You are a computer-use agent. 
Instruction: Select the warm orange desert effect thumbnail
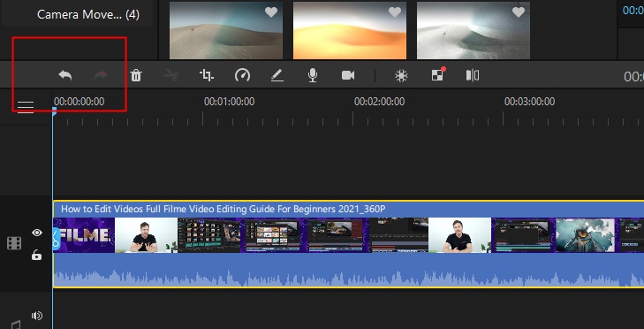click(350, 30)
